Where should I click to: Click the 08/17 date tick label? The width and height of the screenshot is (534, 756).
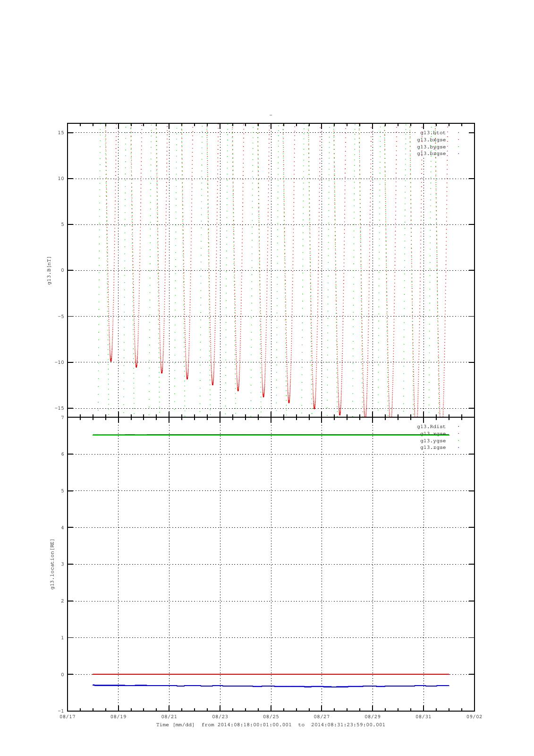tap(68, 717)
